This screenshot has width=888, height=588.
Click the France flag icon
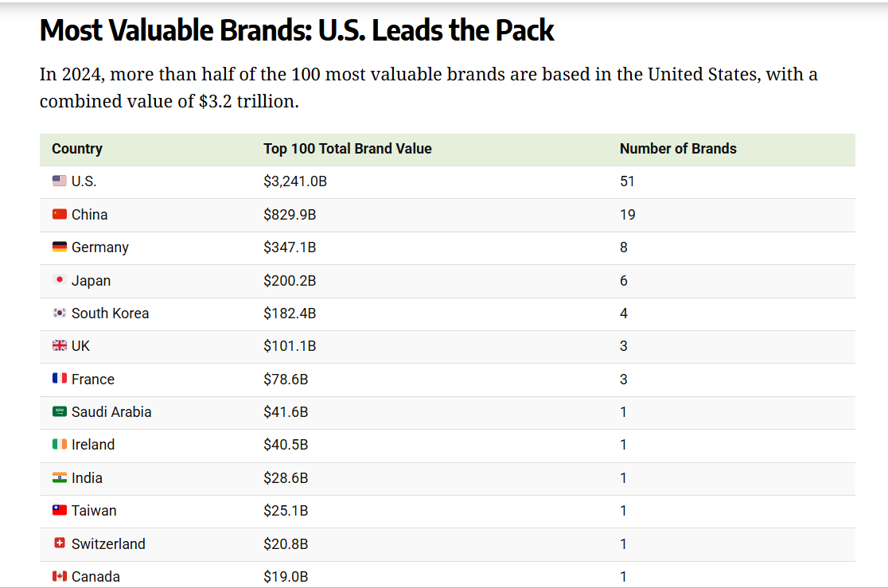click(x=60, y=379)
